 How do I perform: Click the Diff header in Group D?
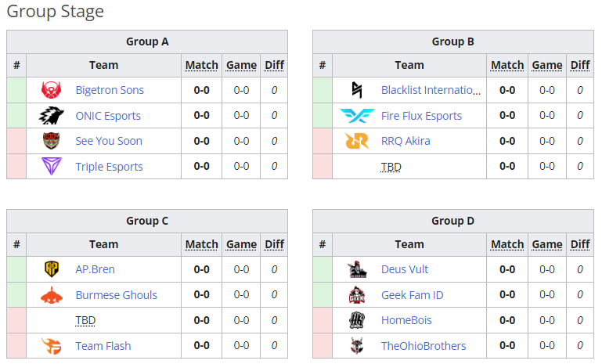click(580, 244)
